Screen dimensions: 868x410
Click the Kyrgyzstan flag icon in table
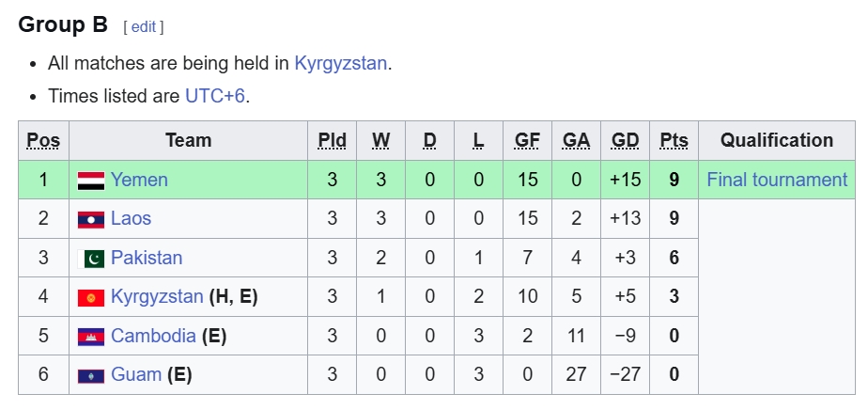tap(90, 297)
